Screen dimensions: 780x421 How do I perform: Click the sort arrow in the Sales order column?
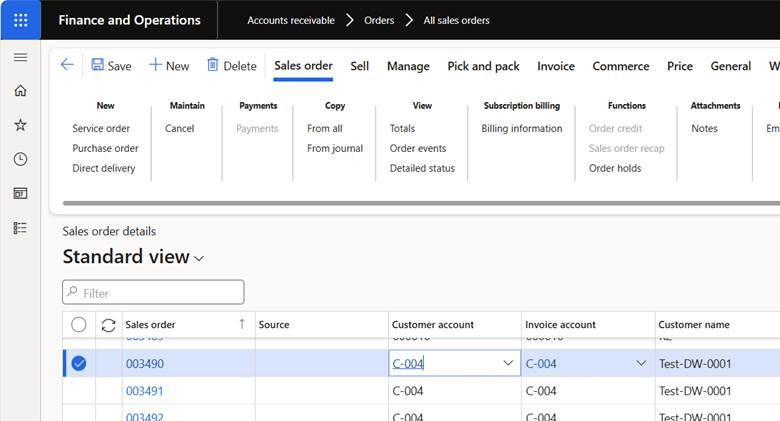click(x=242, y=324)
